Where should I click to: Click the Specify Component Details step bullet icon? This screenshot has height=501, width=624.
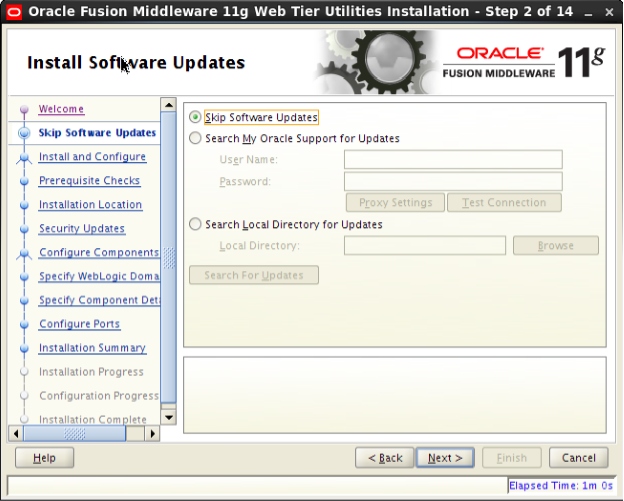(x=24, y=300)
